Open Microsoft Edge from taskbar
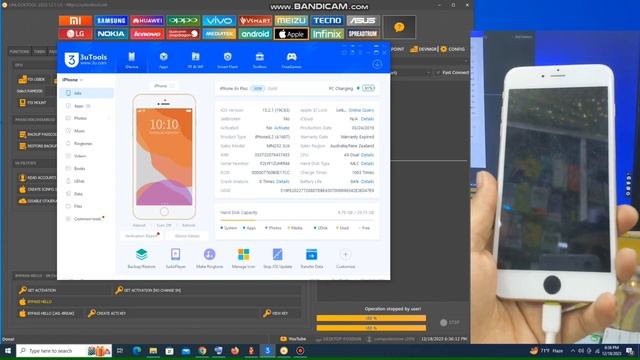Image resolution: width=640 pixels, height=360 pixels. click(137, 351)
